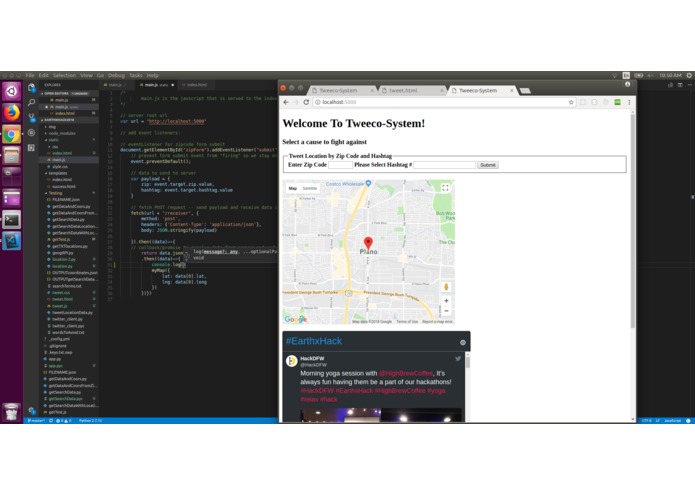Switch to the index.html editor tab
The height and width of the screenshot is (494, 695).
(x=195, y=85)
